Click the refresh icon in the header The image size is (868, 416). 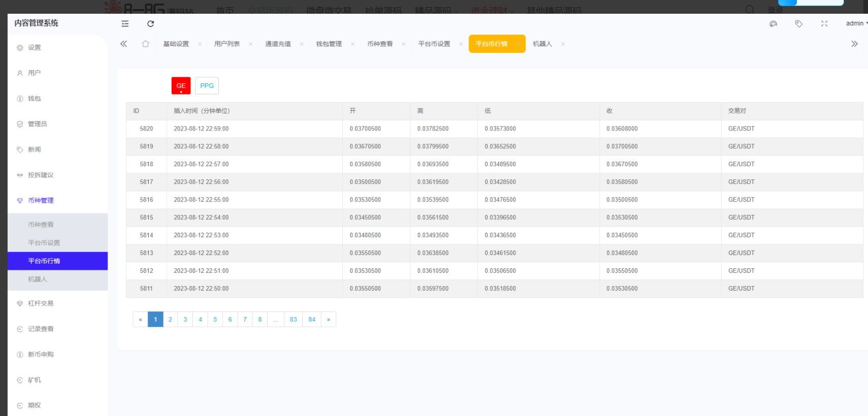click(x=150, y=24)
